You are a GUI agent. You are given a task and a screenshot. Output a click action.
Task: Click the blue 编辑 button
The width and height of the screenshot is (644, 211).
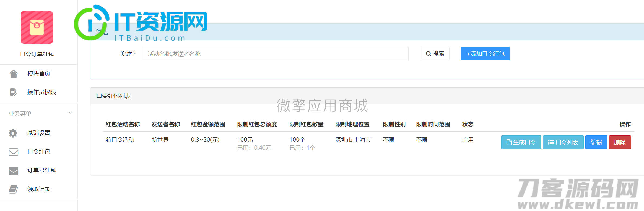click(x=596, y=142)
